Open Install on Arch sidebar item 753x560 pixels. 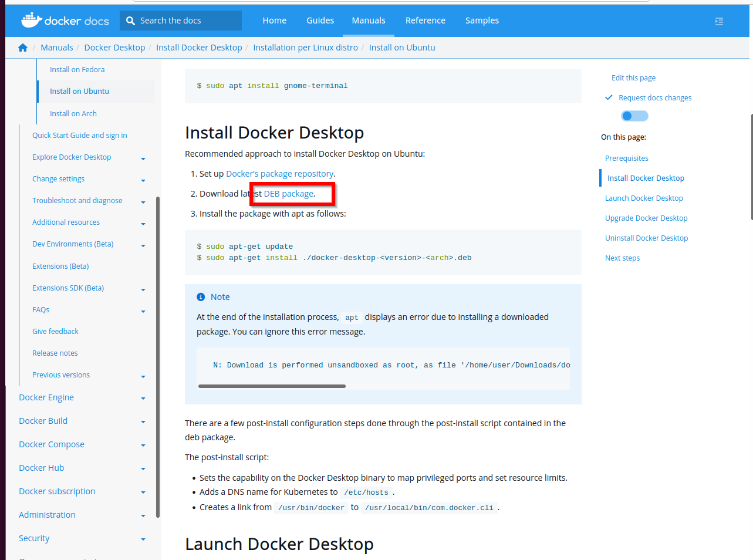coord(73,113)
